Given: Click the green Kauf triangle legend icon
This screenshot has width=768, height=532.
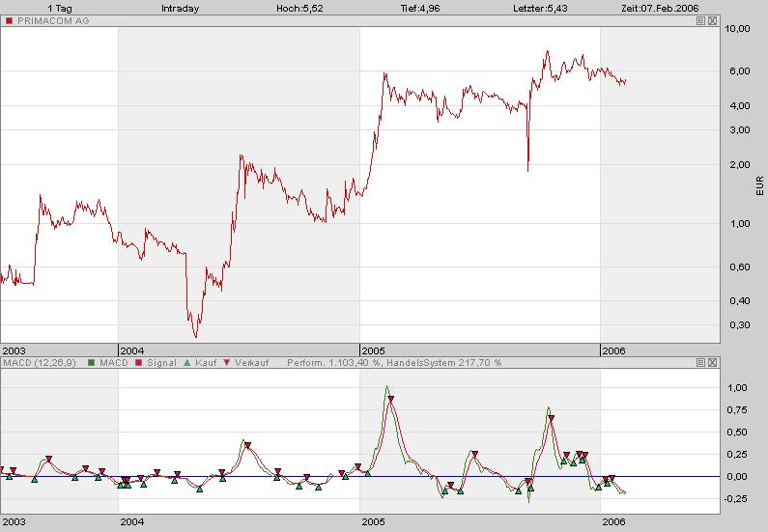Looking at the screenshot, I should pos(186,363).
